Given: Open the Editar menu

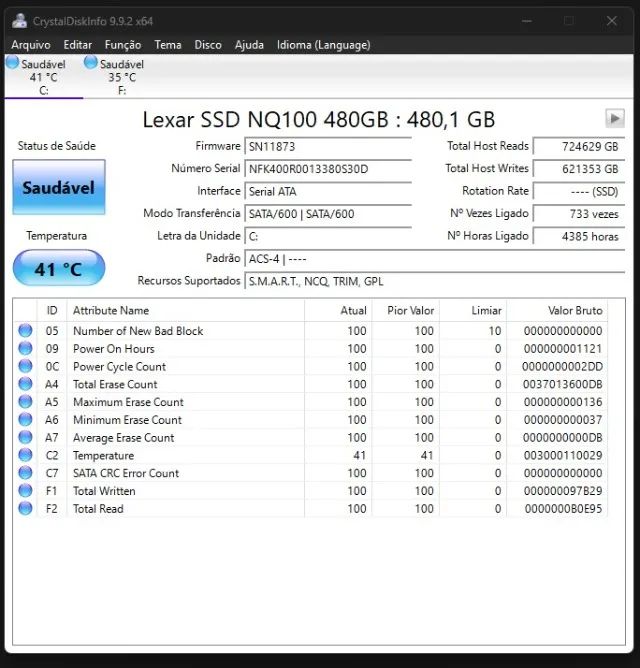Looking at the screenshot, I should point(78,45).
